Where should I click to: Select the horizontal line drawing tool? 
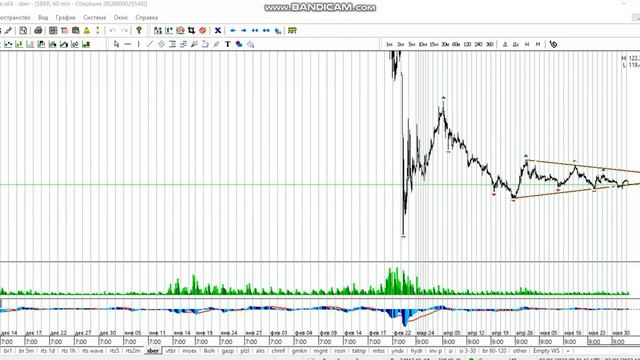point(128,44)
